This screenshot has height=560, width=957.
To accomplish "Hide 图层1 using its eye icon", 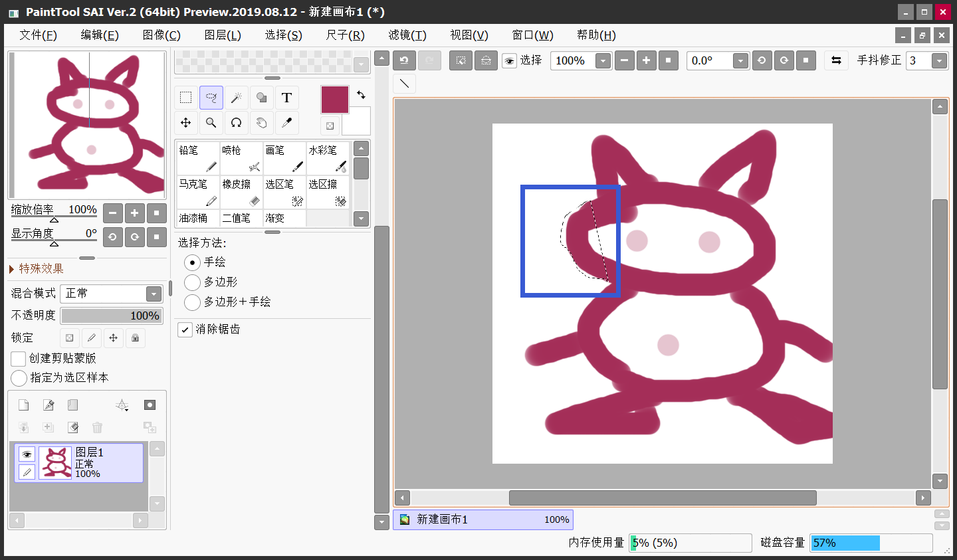I will coord(27,454).
